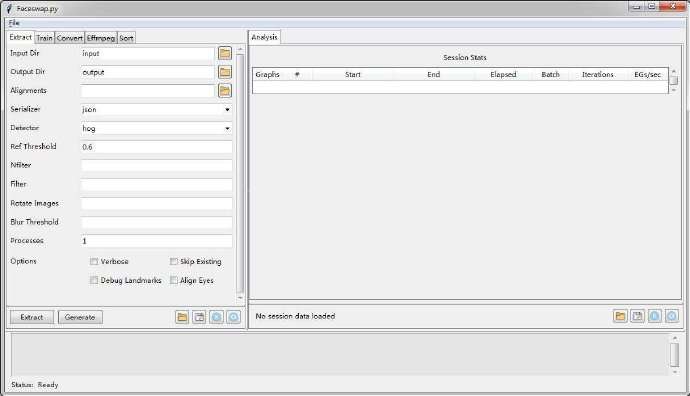Image resolution: width=690 pixels, height=396 pixels.
Task: Click the Extract button
Action: pyautogui.click(x=32, y=317)
